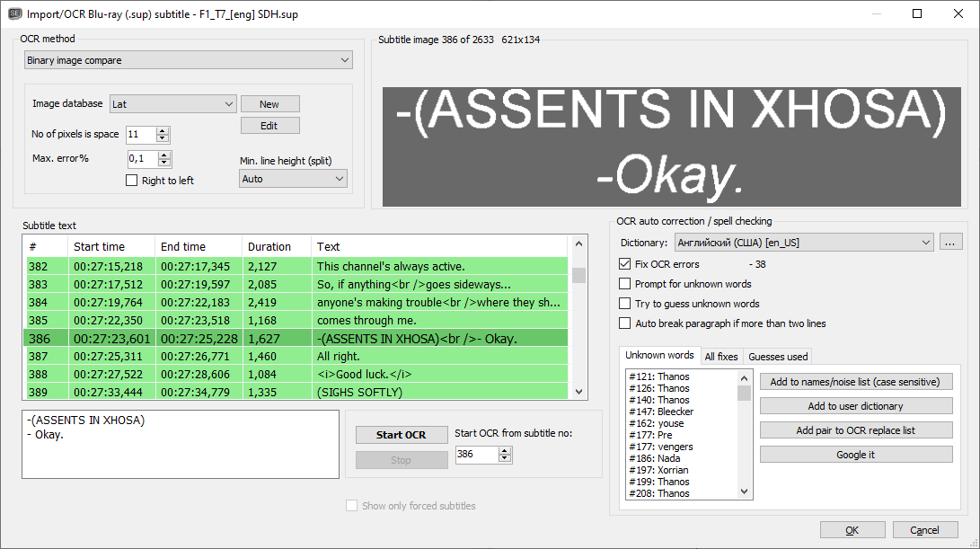
Task: Increase No of pixels is space value
Action: point(163,130)
